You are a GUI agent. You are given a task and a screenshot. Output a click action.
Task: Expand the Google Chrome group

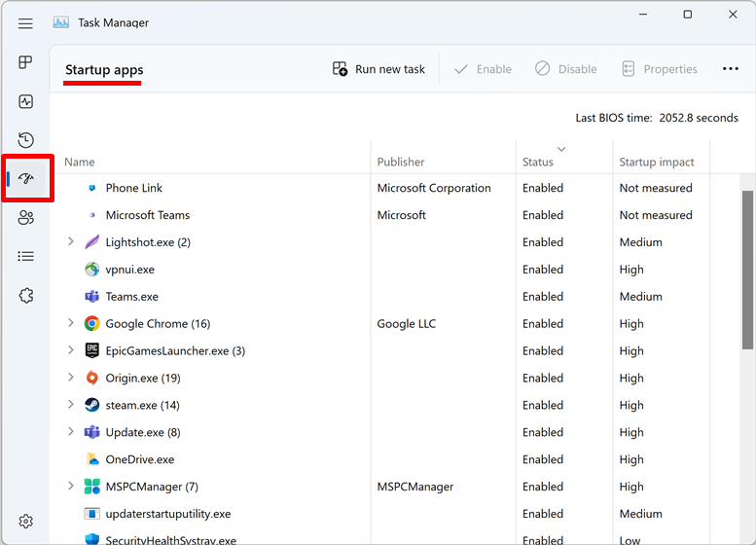point(70,324)
